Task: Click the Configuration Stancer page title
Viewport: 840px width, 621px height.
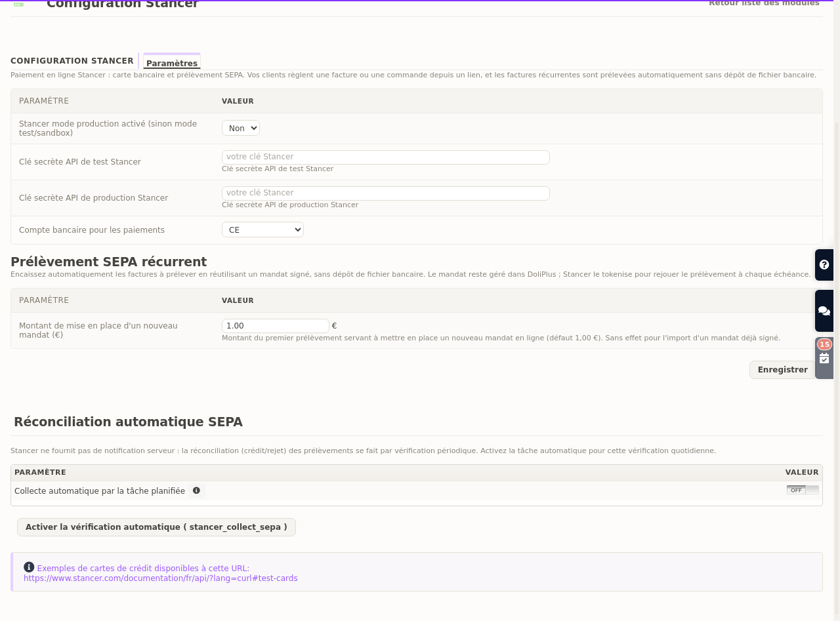Action: 122,4
